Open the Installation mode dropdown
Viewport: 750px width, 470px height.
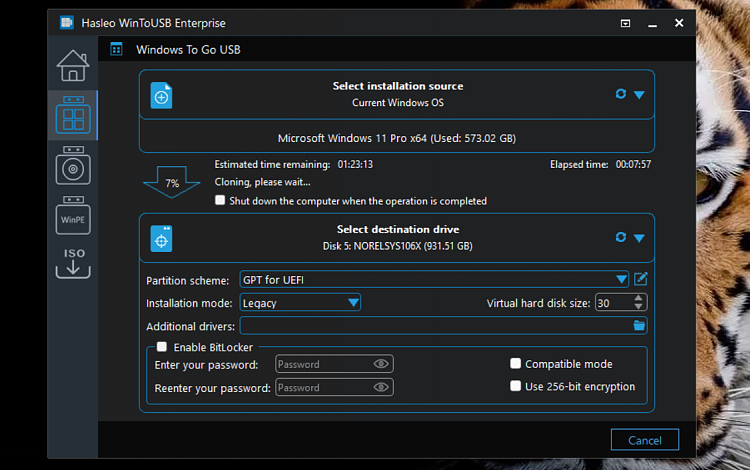pyautogui.click(x=300, y=303)
